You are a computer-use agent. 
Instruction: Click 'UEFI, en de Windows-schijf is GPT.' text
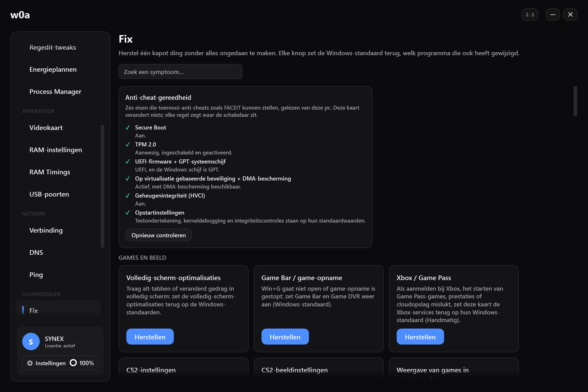coord(177,170)
